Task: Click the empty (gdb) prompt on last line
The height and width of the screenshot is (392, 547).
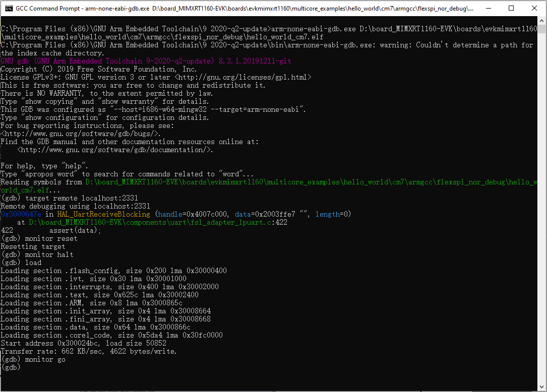Action: [x=11, y=367]
